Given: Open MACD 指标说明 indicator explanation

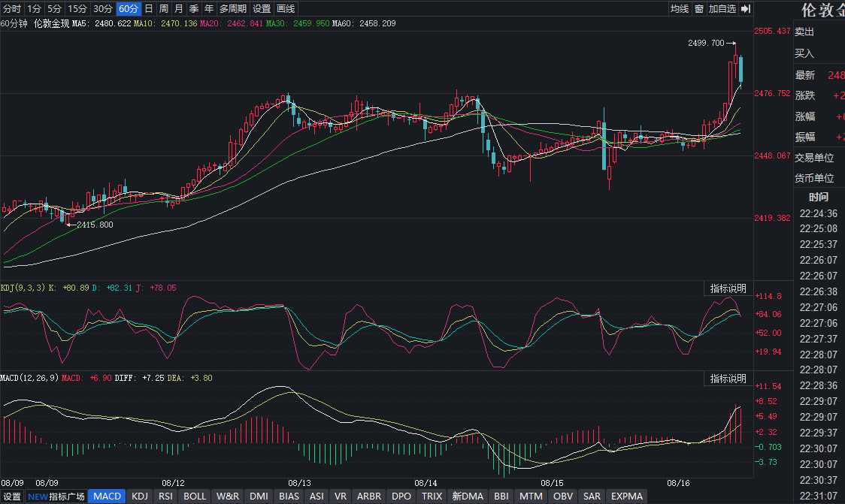Looking at the screenshot, I should click(728, 379).
